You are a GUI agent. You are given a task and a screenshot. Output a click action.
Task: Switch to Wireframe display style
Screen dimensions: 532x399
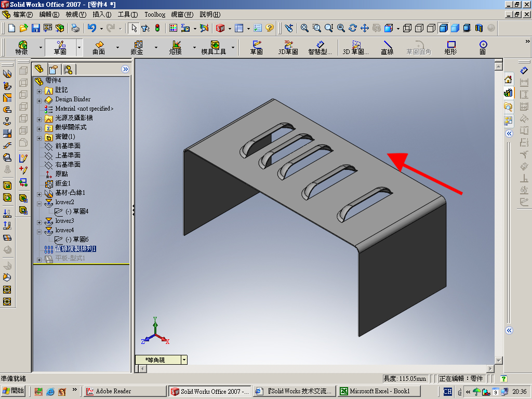point(407,28)
